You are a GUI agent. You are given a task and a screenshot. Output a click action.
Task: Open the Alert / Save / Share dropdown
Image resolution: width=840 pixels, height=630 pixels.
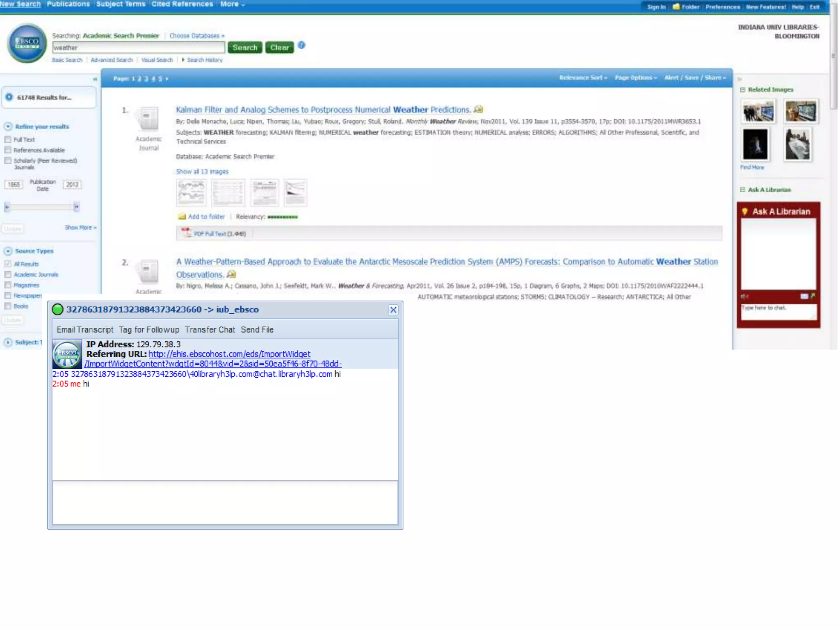pyautogui.click(x=695, y=78)
